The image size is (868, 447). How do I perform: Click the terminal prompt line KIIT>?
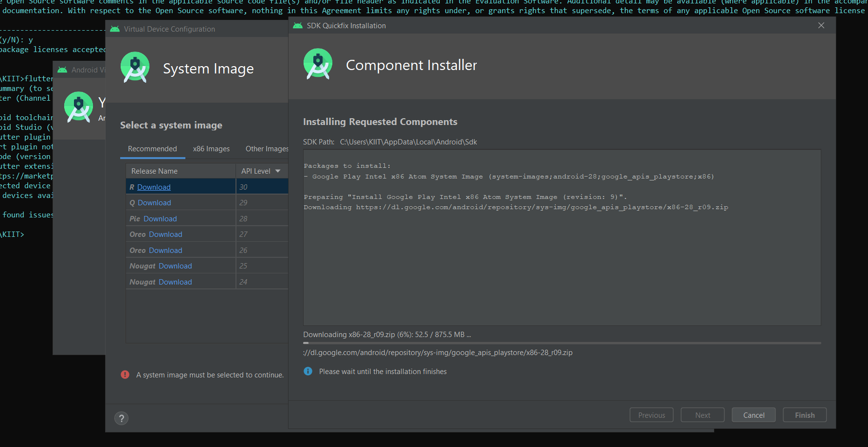pyautogui.click(x=12, y=234)
